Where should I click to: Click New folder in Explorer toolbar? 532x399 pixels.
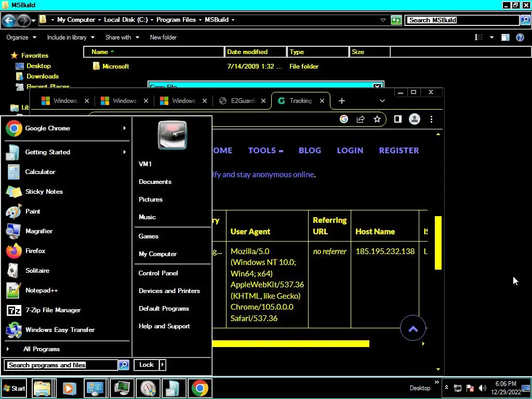(x=163, y=37)
